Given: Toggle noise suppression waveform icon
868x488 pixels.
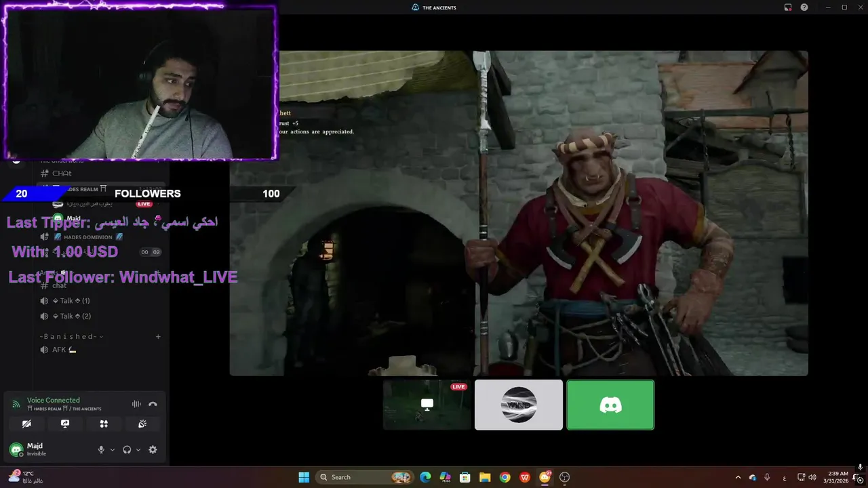Looking at the screenshot, I should click(x=136, y=404).
